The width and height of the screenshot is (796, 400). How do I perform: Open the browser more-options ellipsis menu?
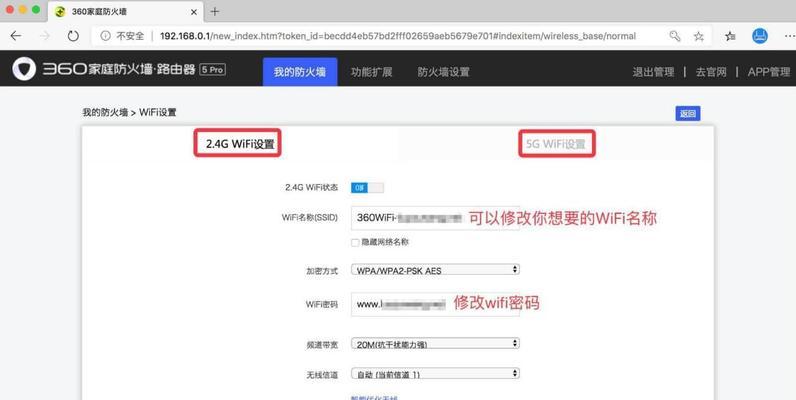click(x=789, y=36)
